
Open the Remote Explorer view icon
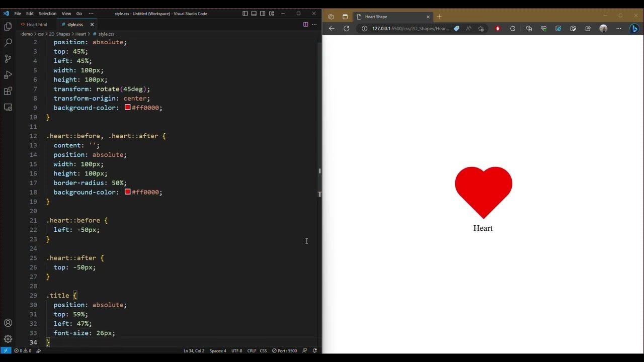tap(8, 107)
